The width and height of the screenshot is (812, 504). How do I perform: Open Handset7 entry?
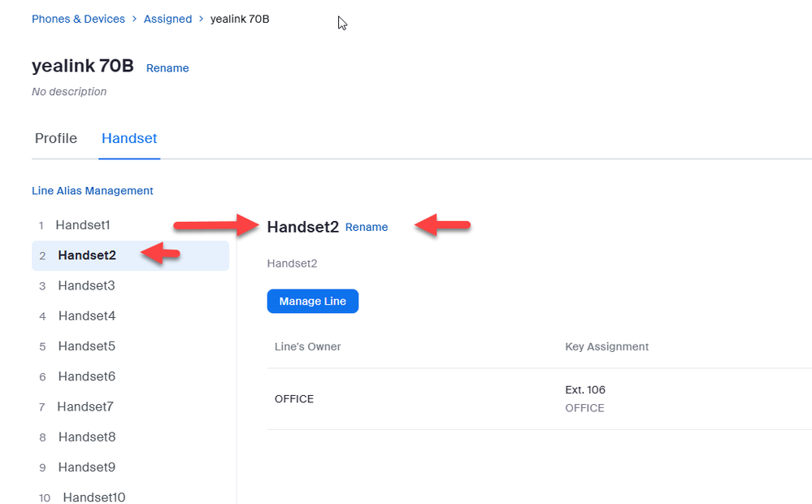point(85,406)
